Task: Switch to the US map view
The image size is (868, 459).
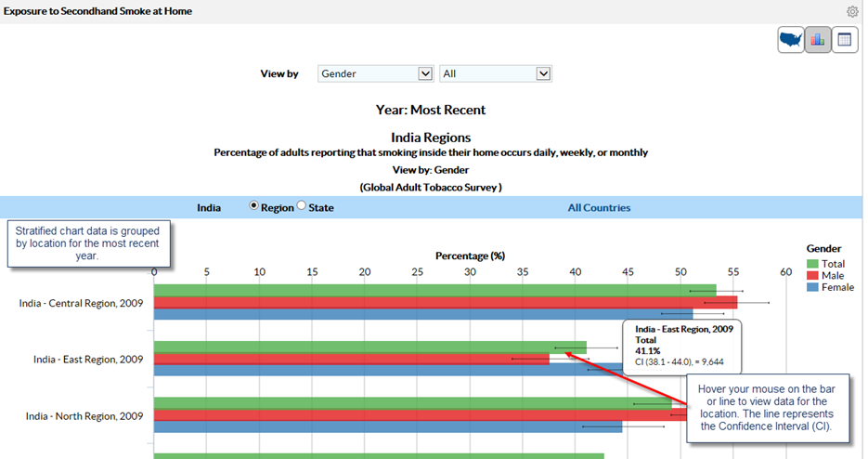Action: (x=791, y=40)
